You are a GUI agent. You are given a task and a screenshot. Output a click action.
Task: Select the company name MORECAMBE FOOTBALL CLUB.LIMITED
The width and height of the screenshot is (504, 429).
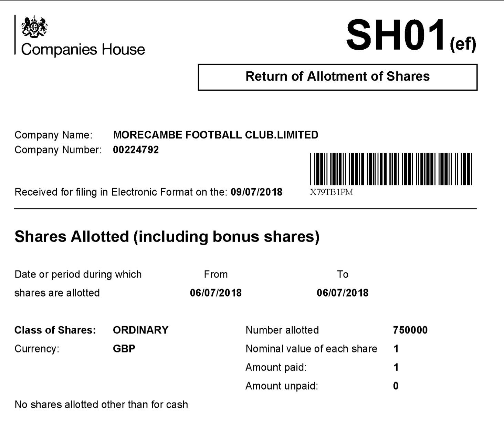tap(216, 135)
